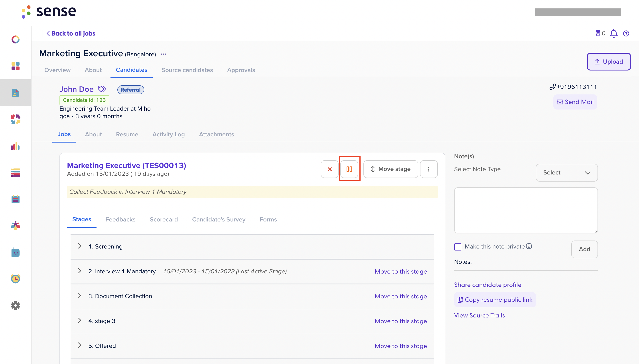Open the ellipsis menu beside Marketing Executive title
Viewport: 639px width, 364px height.
163,54
